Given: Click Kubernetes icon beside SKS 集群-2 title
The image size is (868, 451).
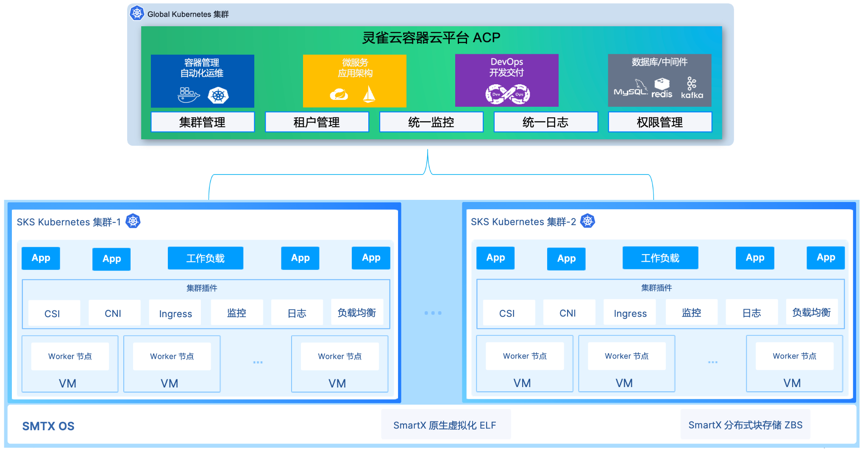Looking at the screenshot, I should coord(587,221).
